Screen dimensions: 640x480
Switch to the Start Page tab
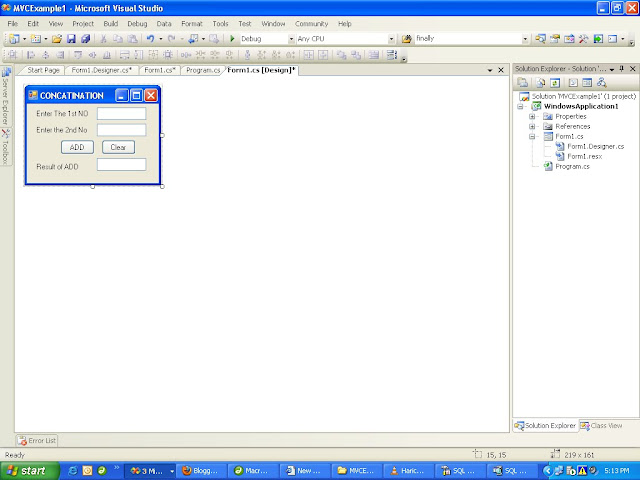click(43, 70)
